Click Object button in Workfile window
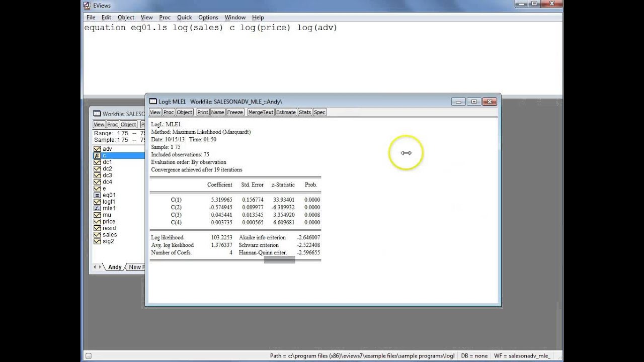Image resolution: width=644 pixels, height=362 pixels. pyautogui.click(x=128, y=124)
